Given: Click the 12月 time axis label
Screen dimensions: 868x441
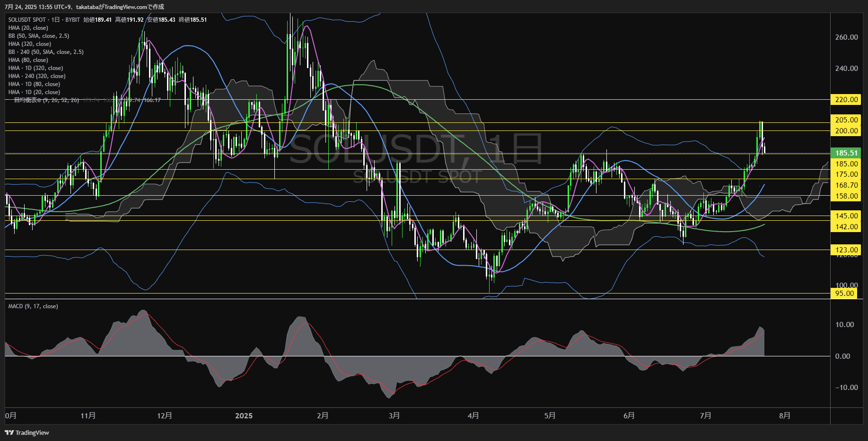Looking at the screenshot, I should click(x=165, y=415).
